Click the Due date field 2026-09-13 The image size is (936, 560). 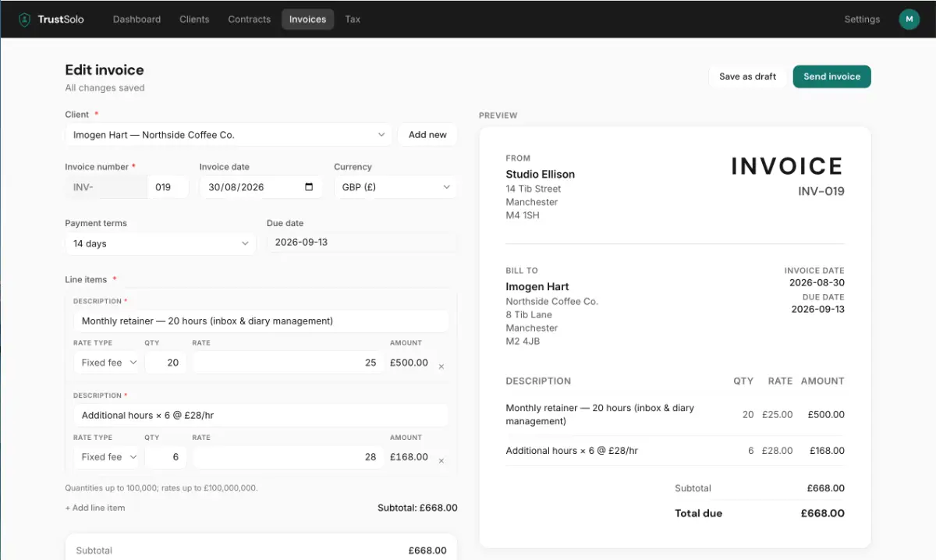click(362, 243)
